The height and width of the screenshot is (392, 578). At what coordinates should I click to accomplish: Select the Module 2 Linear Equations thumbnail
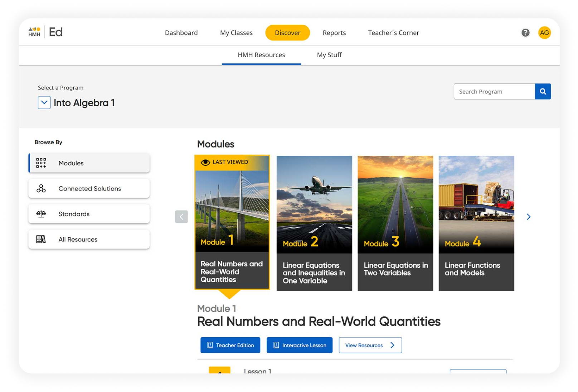pos(314,222)
